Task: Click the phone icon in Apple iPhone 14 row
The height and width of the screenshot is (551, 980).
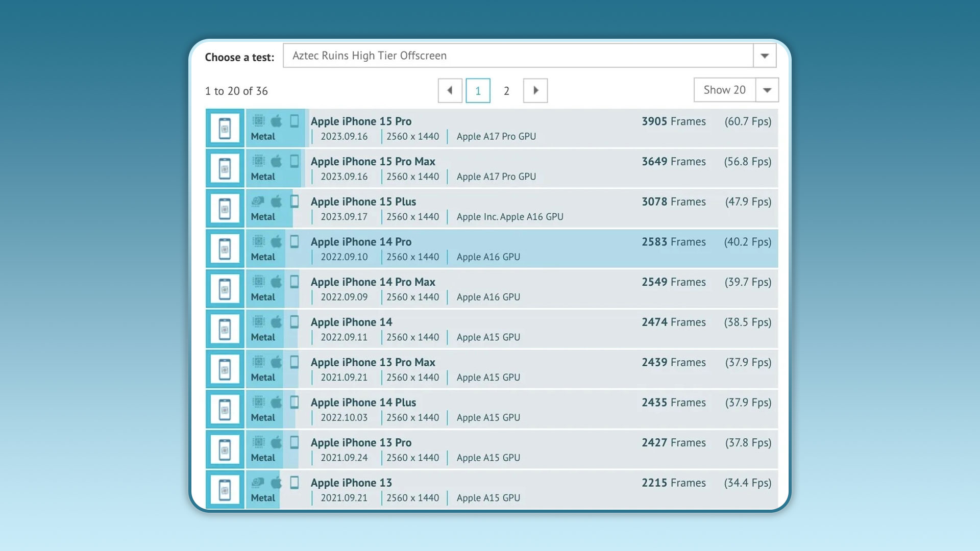Action: (295, 322)
